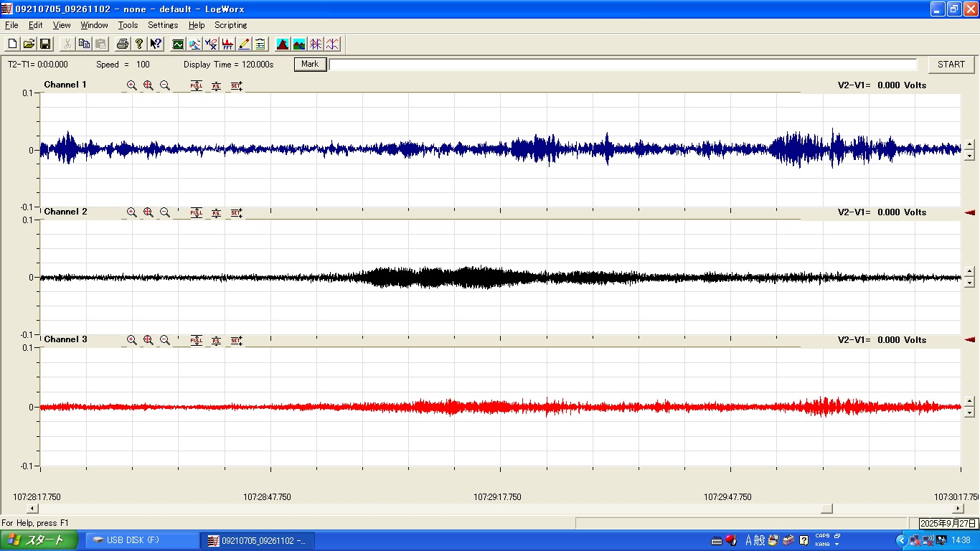Click the FFT analysis toolbar icon
Image resolution: width=980 pixels, height=551 pixels.
227,44
